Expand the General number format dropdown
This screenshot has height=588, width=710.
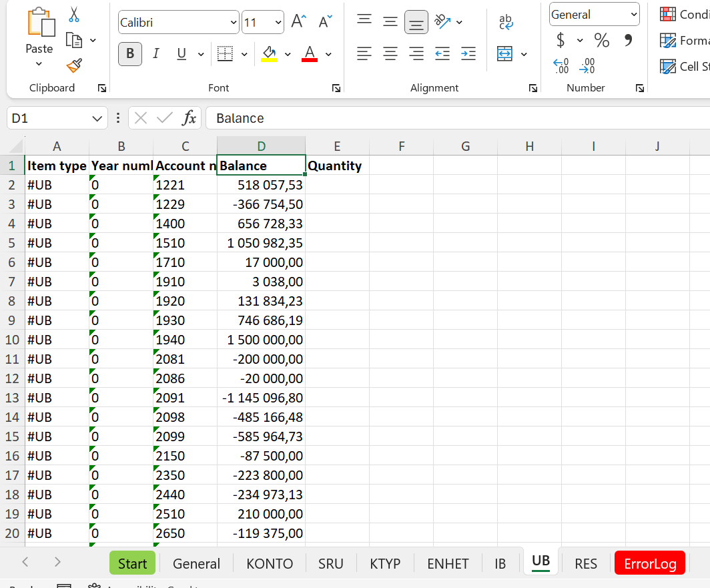(633, 15)
